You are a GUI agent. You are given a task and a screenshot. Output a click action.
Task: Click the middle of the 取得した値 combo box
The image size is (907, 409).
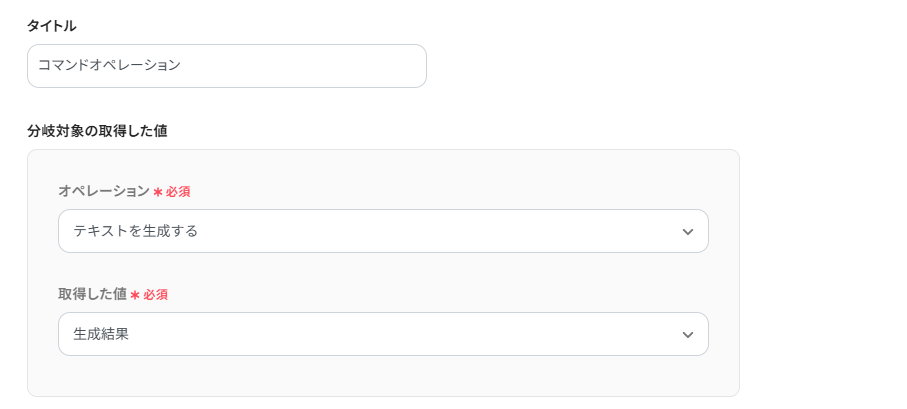tap(383, 334)
